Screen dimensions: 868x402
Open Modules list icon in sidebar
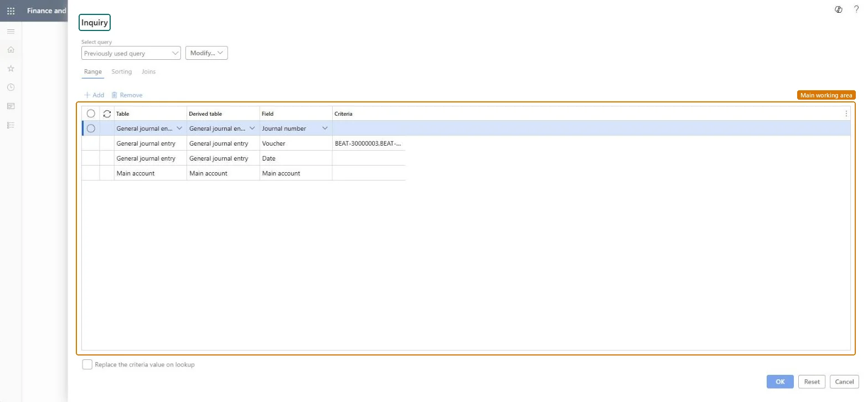pyautogui.click(x=11, y=125)
